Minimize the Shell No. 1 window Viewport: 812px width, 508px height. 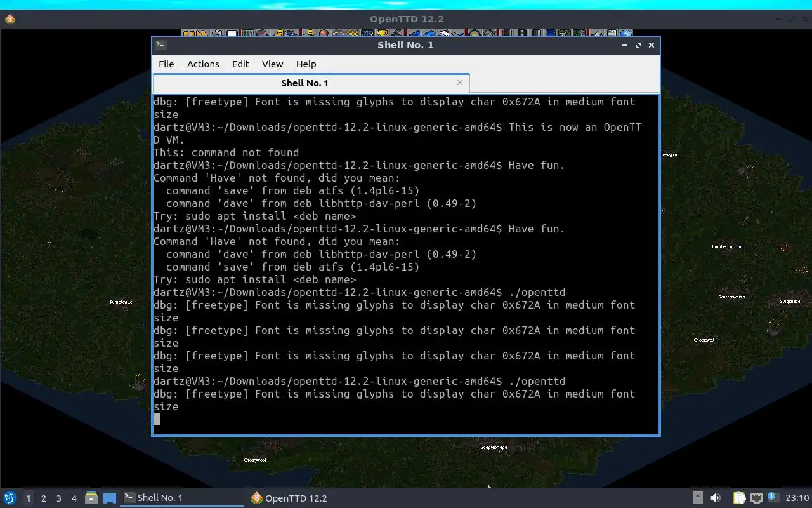[x=625, y=45]
